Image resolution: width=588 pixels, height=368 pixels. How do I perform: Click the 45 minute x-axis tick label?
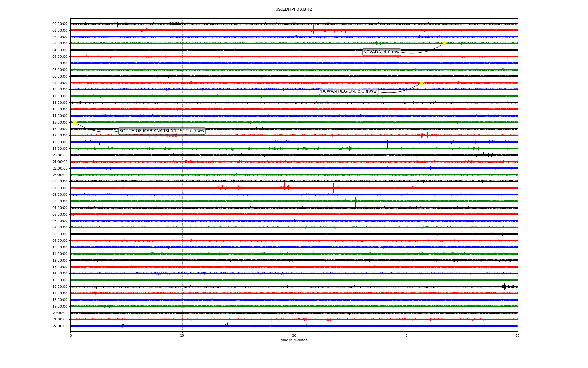pyautogui.click(x=405, y=335)
